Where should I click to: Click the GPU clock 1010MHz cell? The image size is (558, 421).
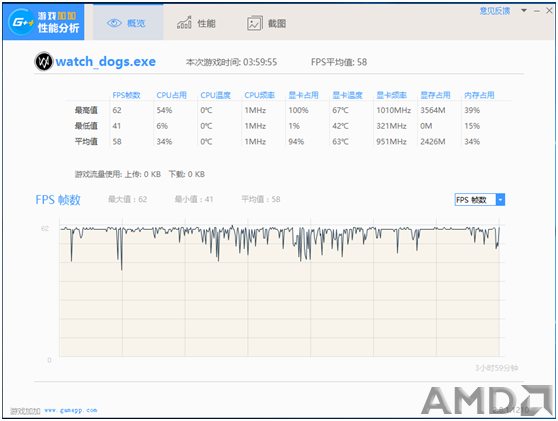pyautogui.click(x=394, y=110)
